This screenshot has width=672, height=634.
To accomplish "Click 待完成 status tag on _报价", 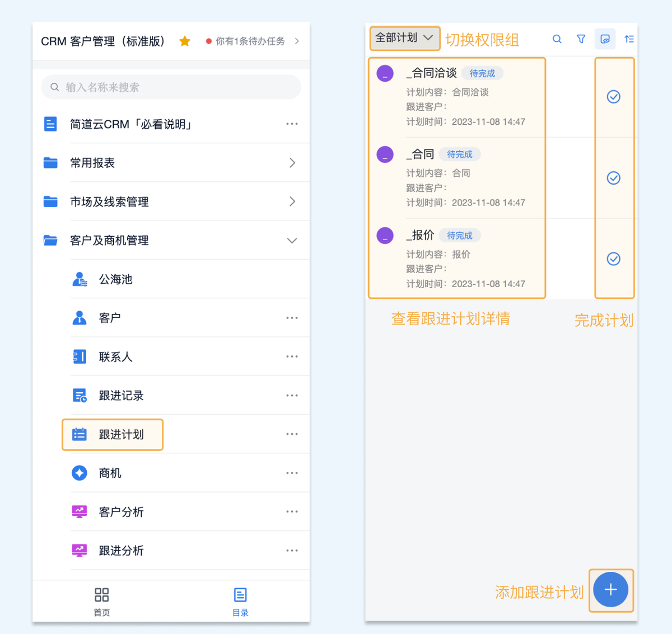I will click(460, 236).
